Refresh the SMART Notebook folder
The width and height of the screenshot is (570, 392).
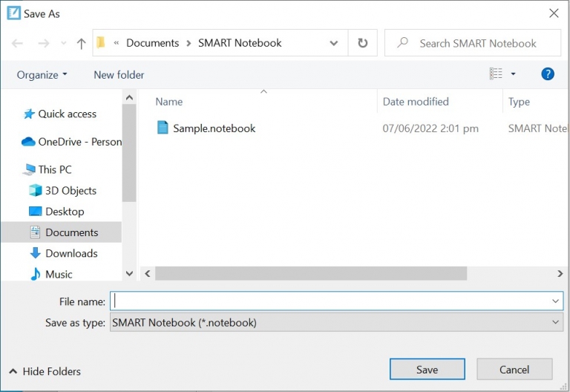[x=362, y=43]
